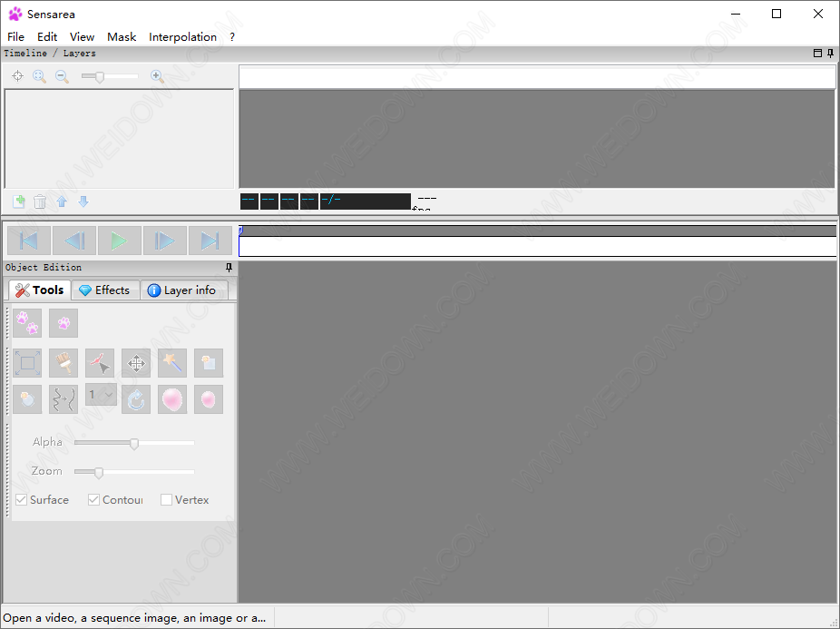This screenshot has width=840, height=629.
Task: Click the copy mask tool icon
Action: click(209, 363)
